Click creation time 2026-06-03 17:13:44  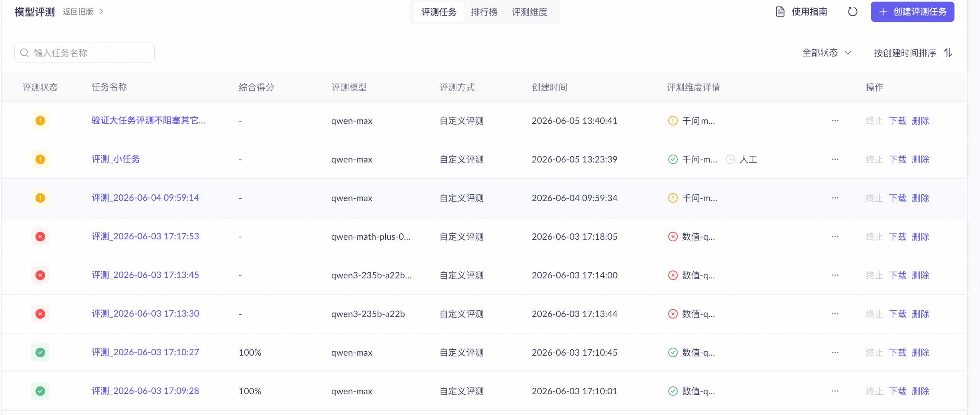(575, 314)
